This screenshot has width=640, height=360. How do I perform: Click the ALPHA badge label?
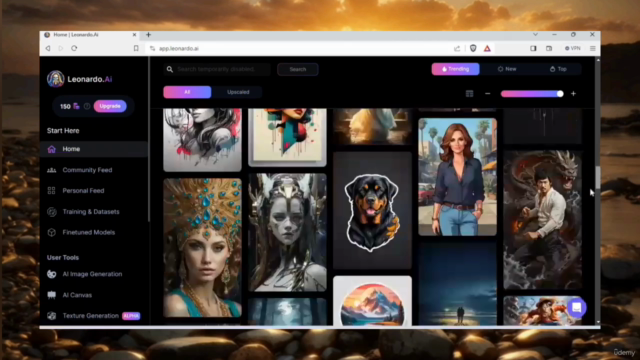[131, 316]
